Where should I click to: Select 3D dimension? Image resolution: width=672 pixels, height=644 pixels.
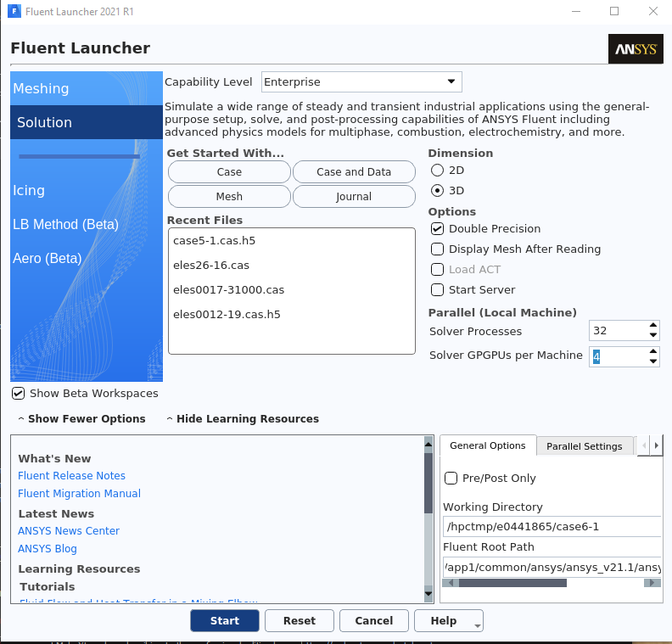(437, 190)
